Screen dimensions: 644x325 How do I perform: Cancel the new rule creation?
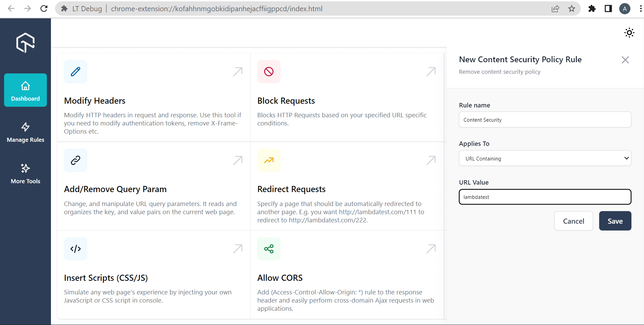(x=573, y=221)
